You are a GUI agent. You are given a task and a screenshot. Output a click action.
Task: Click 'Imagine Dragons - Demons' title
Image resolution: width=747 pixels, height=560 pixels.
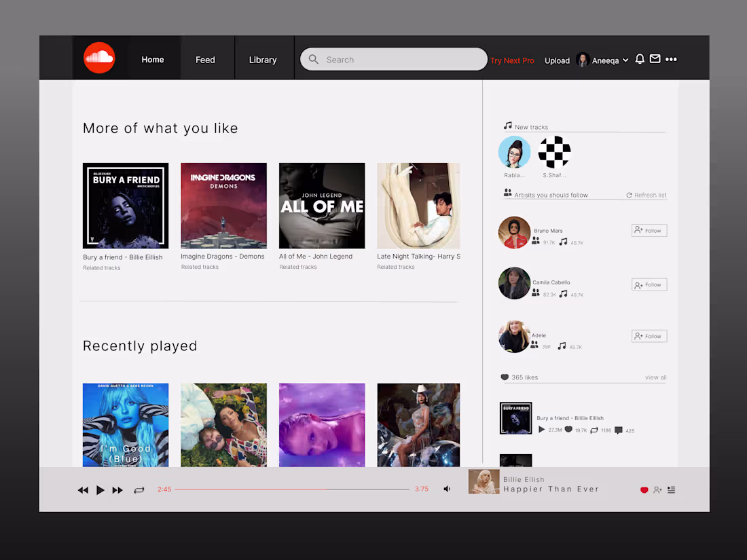[223, 256]
